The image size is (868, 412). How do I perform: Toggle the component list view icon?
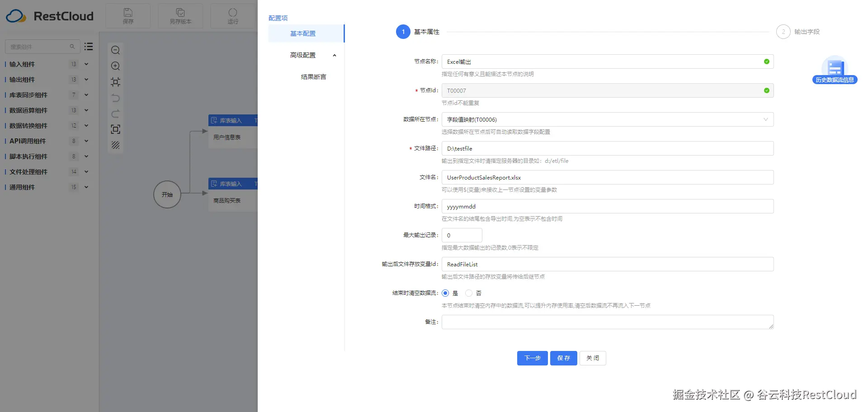point(89,47)
